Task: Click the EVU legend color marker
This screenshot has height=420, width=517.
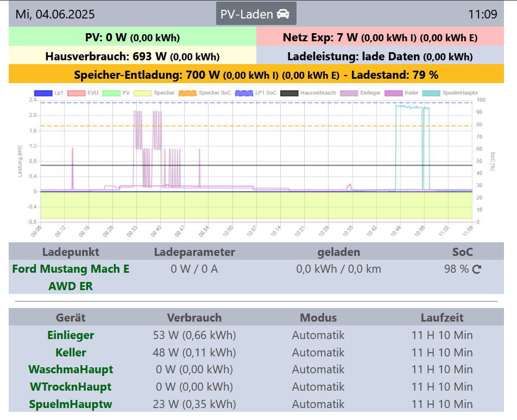Action: (x=76, y=93)
